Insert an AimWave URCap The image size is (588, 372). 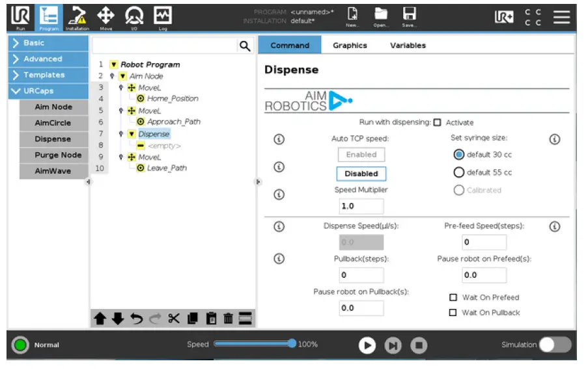53,171
